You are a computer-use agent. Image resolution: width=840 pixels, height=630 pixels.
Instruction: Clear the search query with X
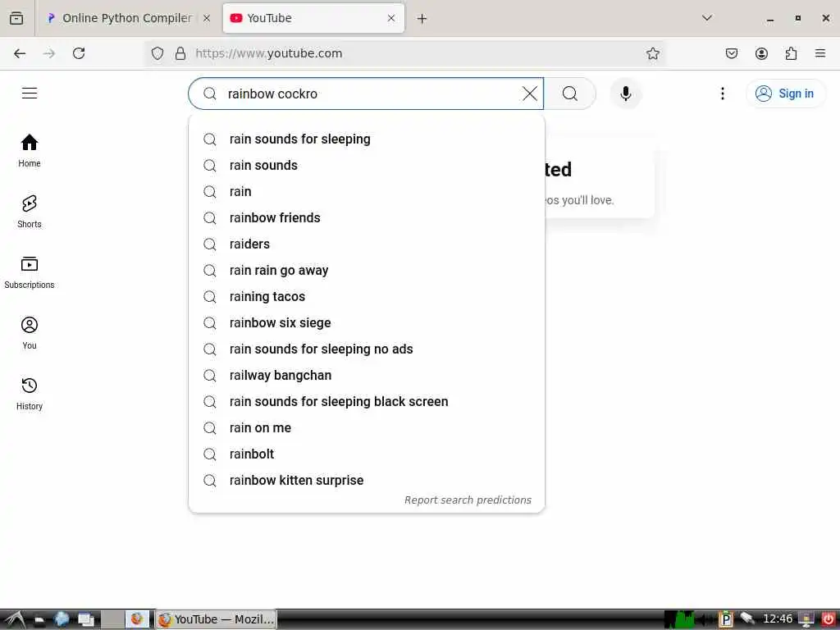click(529, 94)
